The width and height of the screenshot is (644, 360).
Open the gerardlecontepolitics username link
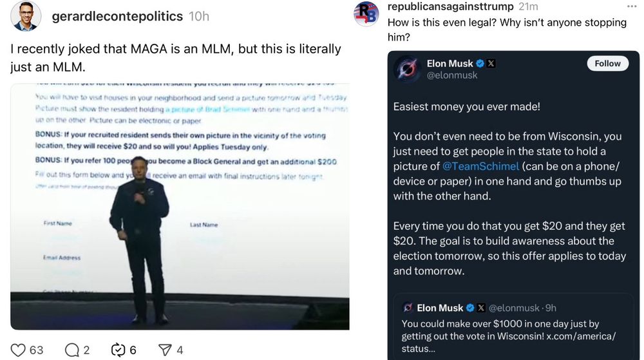point(118,17)
